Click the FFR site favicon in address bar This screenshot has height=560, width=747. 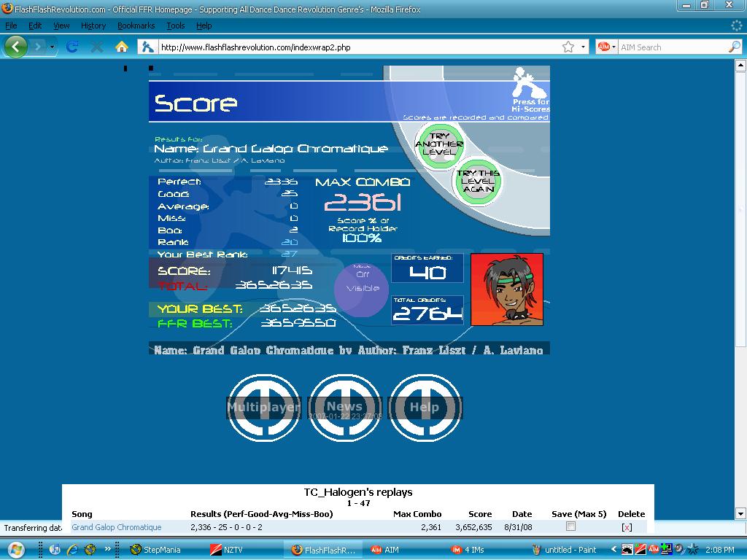click(x=147, y=47)
